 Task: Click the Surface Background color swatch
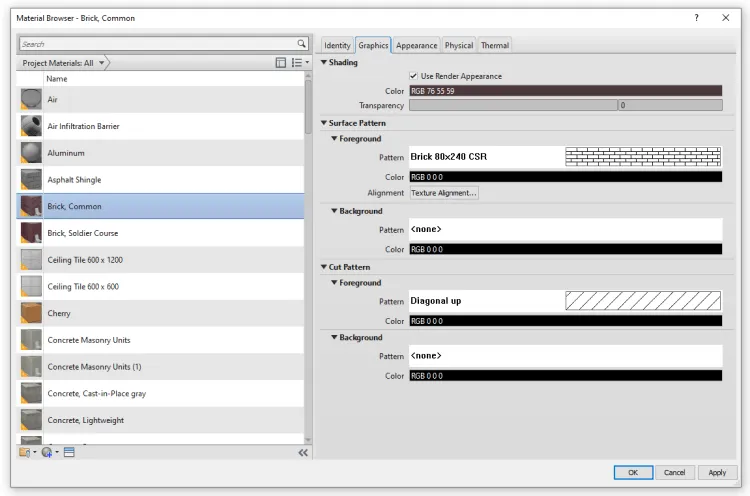[x=565, y=249]
